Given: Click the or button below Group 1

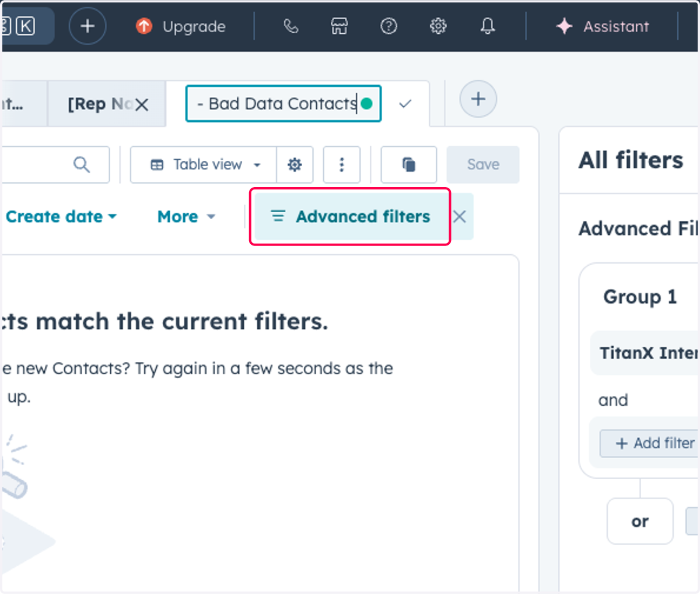Looking at the screenshot, I should 640,521.
